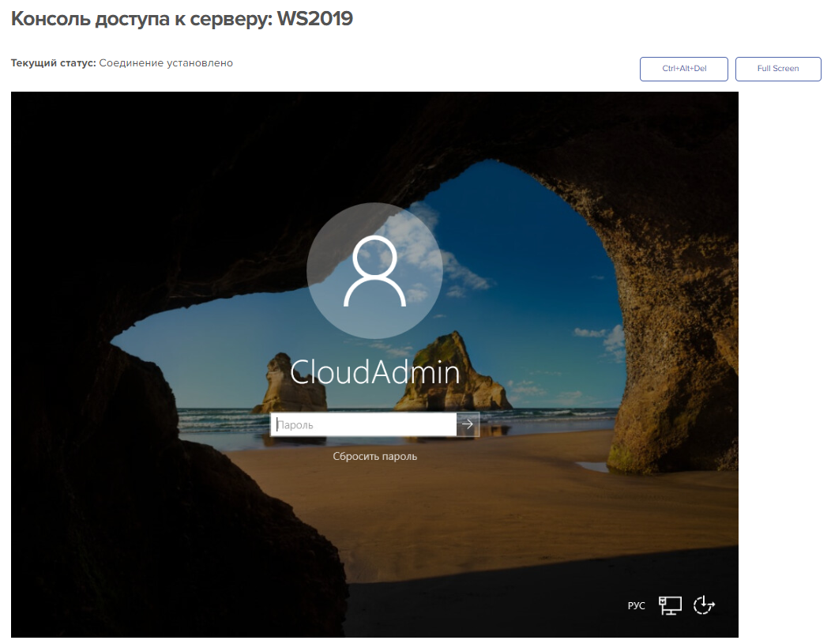Click the Текущий статус label
The image size is (831, 644).
click(x=54, y=63)
